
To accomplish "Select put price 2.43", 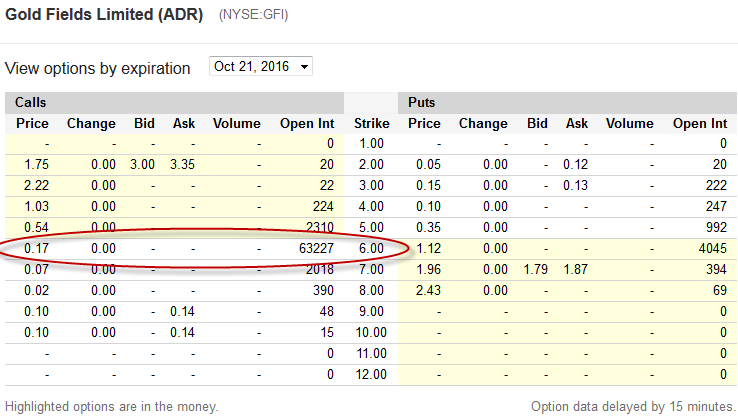I will pos(428,290).
